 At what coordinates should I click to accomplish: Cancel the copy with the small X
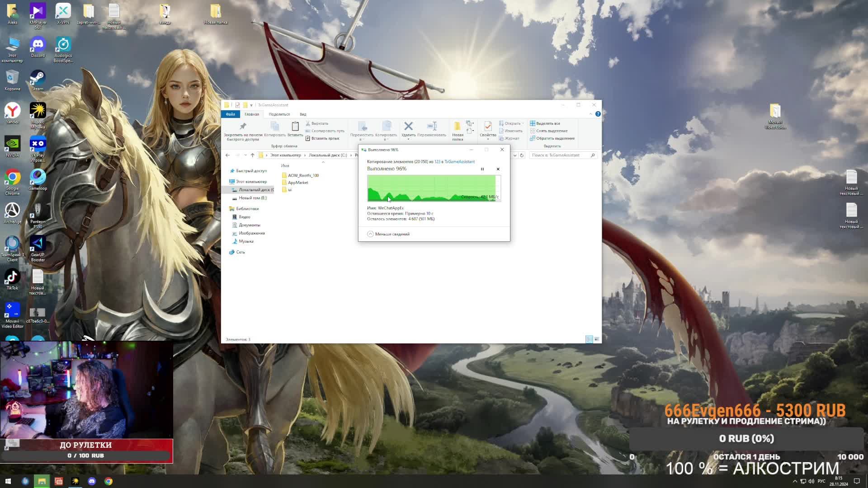[498, 169]
